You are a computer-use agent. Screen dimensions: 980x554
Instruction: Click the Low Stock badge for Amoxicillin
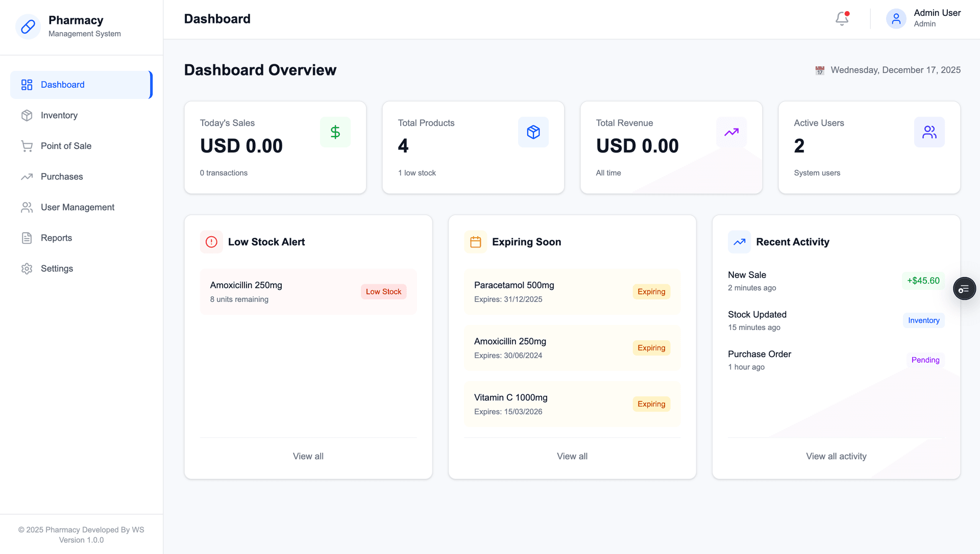coord(383,292)
